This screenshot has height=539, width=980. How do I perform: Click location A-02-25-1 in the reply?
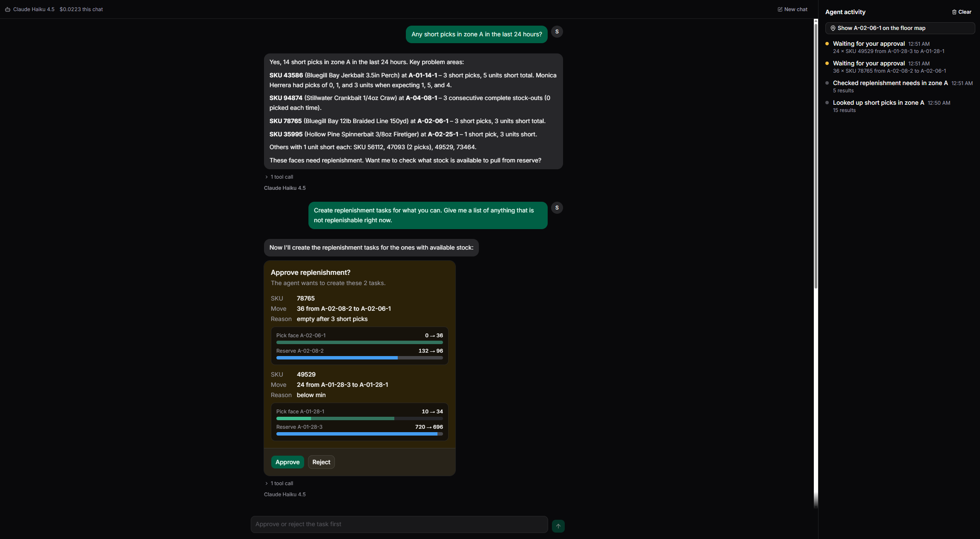point(443,134)
